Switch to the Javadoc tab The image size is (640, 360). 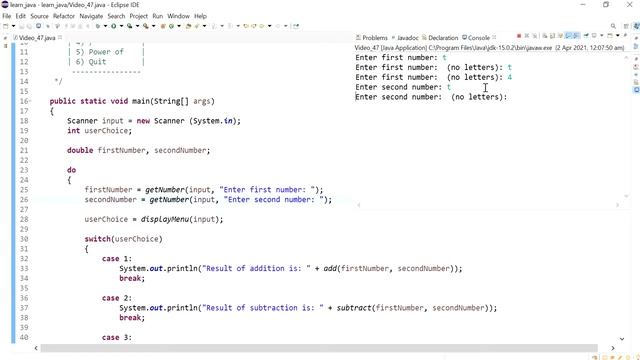[x=405, y=38]
